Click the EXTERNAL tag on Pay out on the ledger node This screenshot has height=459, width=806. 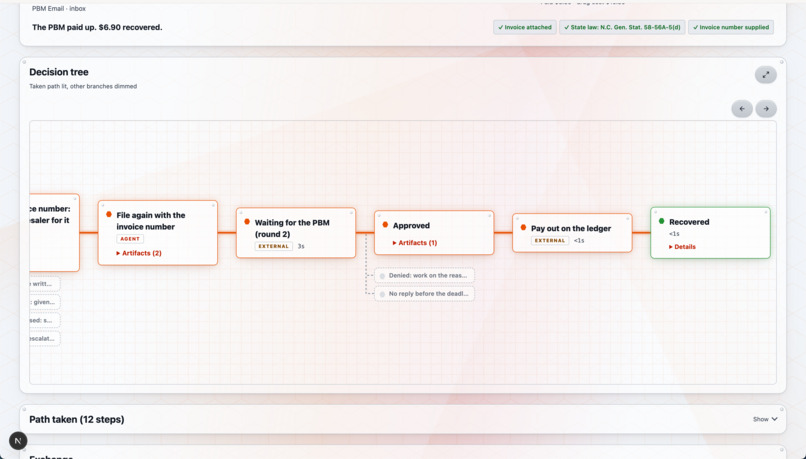[x=549, y=241]
